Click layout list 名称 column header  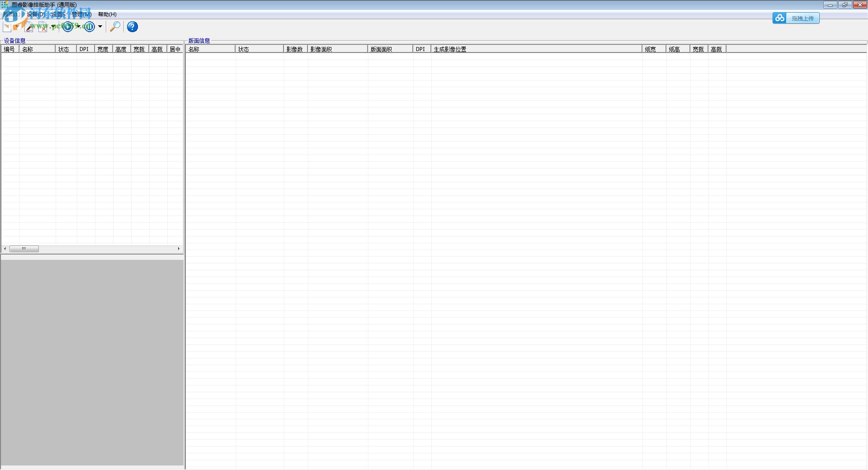coord(210,49)
